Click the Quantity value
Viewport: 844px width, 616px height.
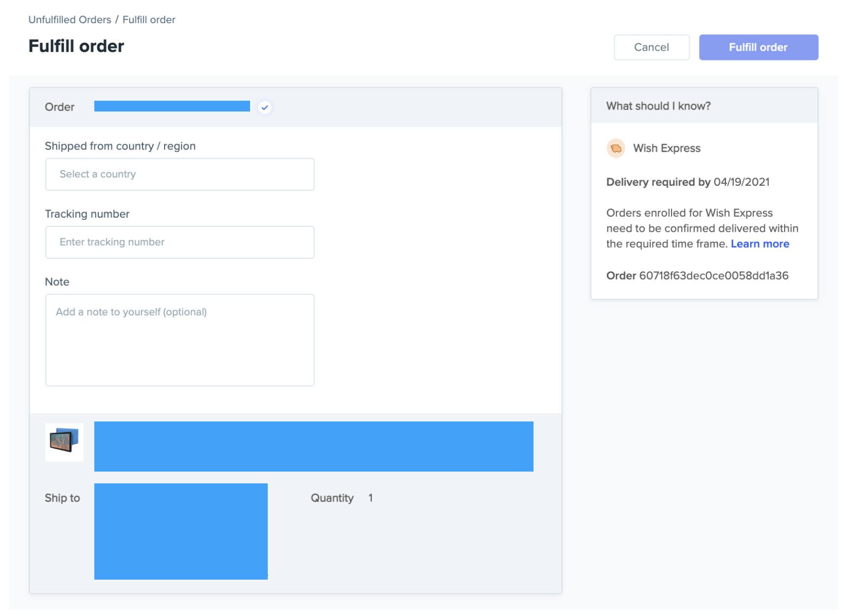point(370,498)
